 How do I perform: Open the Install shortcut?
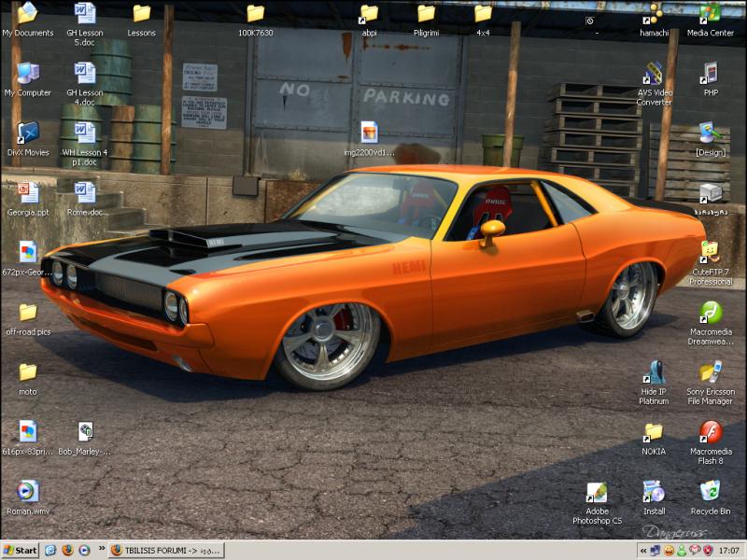[x=654, y=498]
